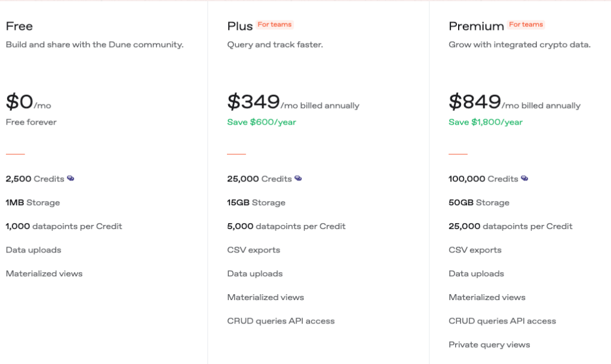Click "50GB Storage" in the Premium plan

pos(479,203)
